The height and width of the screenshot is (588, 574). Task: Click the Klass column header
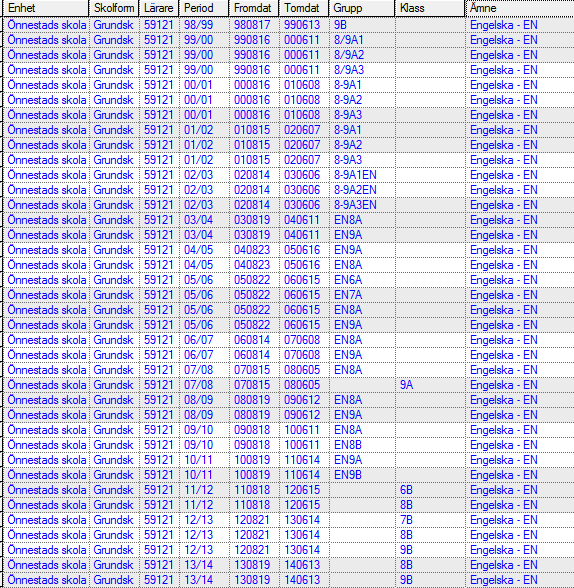(x=430, y=8)
